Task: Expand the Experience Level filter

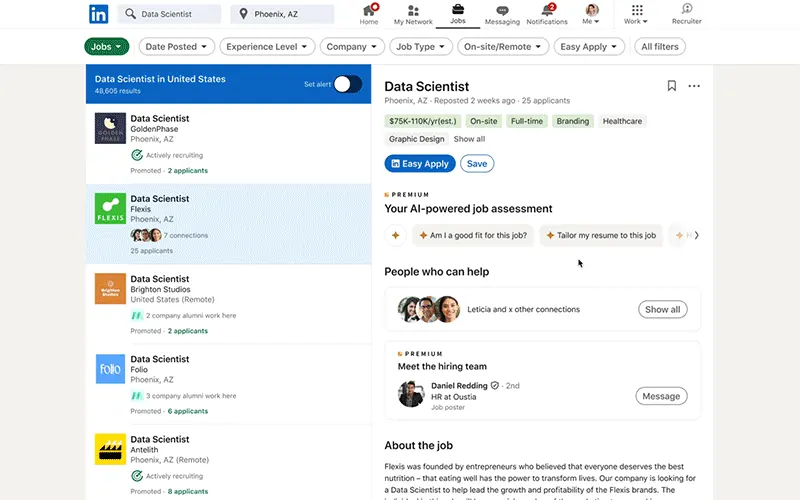Action: [267, 46]
